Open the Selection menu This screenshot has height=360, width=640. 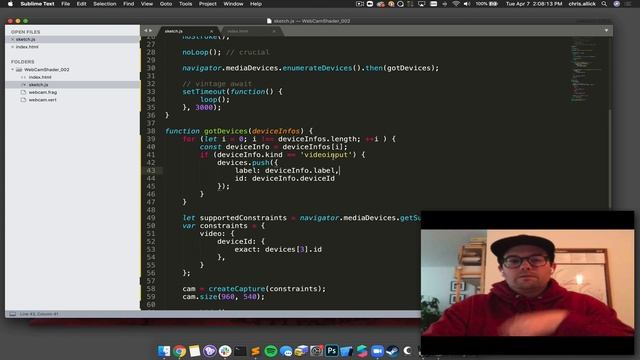coord(104,4)
